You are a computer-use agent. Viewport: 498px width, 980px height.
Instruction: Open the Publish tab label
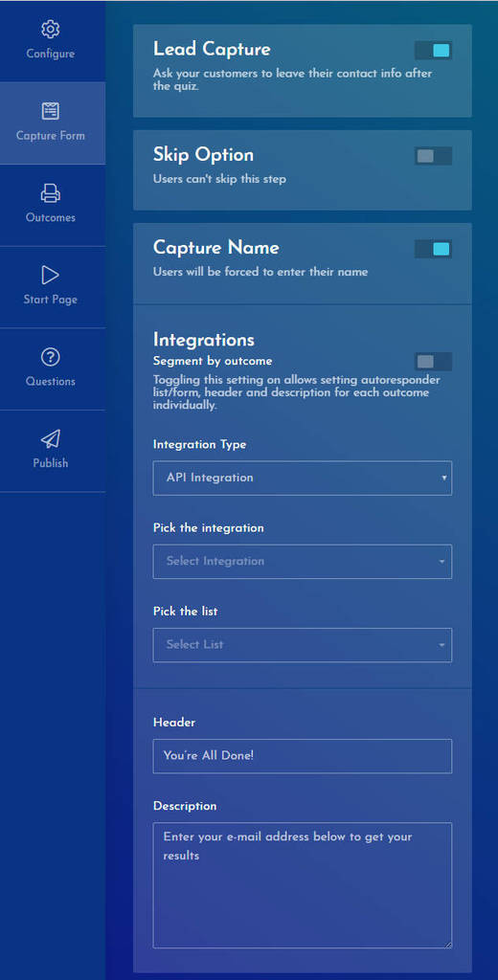tap(51, 463)
